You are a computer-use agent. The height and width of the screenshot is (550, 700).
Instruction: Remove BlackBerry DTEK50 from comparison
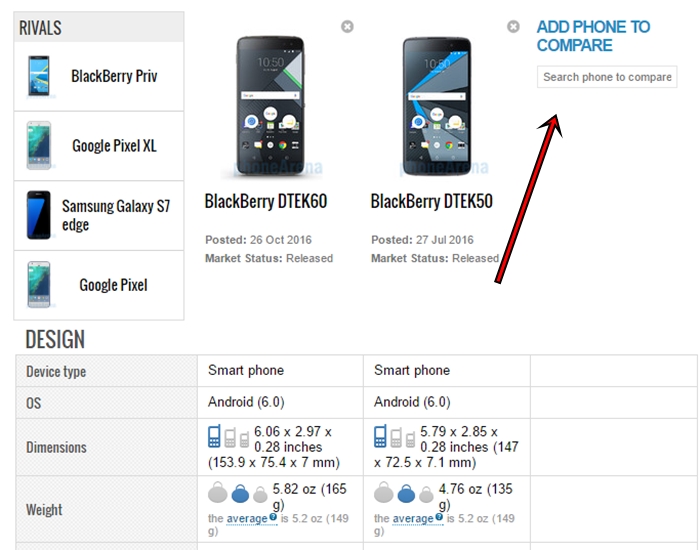point(513,27)
